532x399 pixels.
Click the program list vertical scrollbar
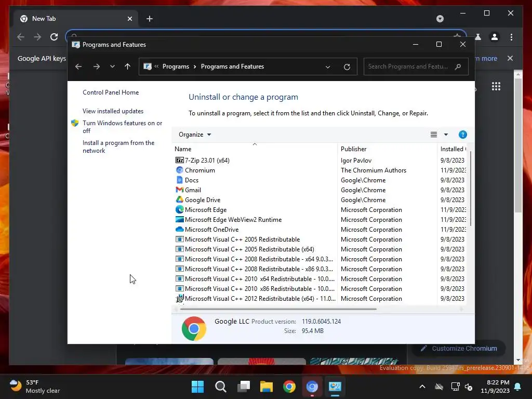click(471, 189)
